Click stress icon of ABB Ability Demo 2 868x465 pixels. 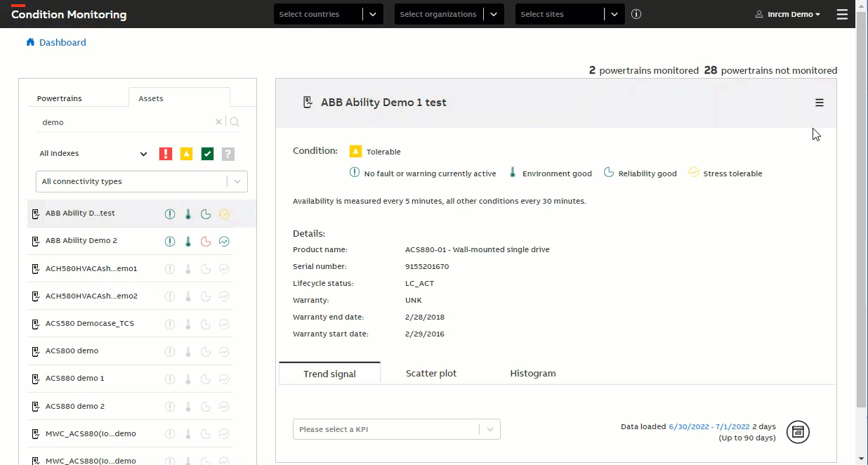click(x=224, y=242)
